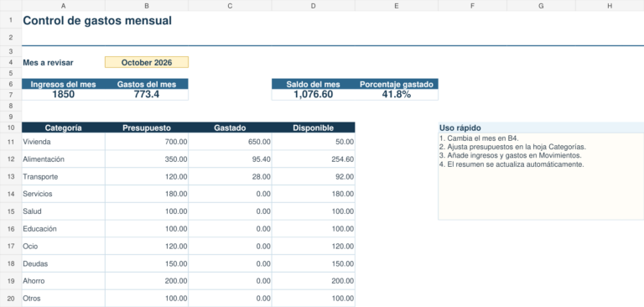Click instruction "Añade ingresos y gastos en Movimientos"
The width and height of the screenshot is (644, 307).
[x=513, y=155]
